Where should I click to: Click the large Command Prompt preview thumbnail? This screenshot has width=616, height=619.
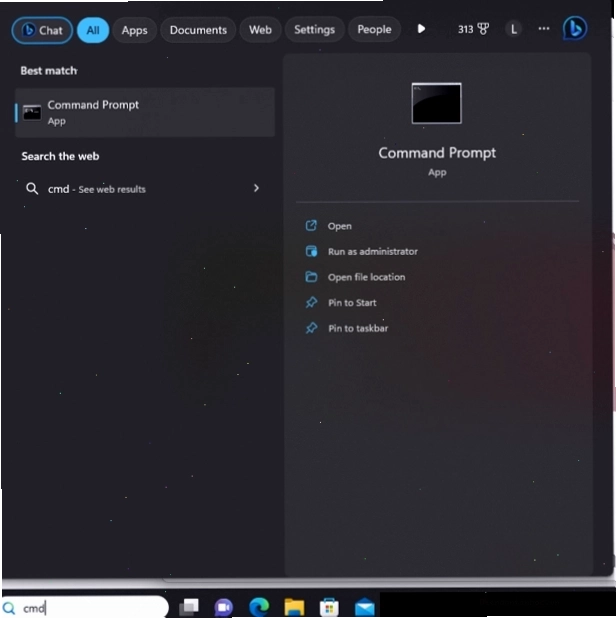[436, 103]
